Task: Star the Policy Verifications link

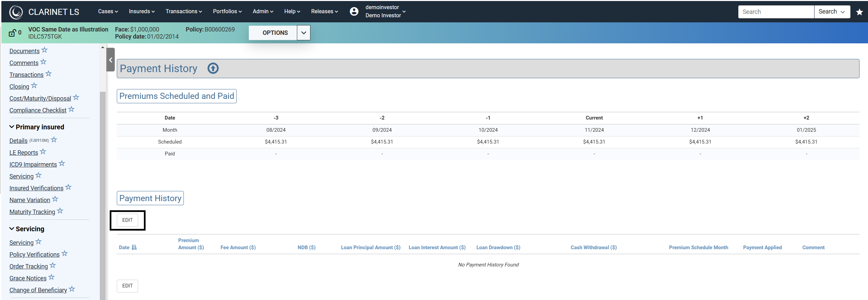Action: tap(65, 254)
